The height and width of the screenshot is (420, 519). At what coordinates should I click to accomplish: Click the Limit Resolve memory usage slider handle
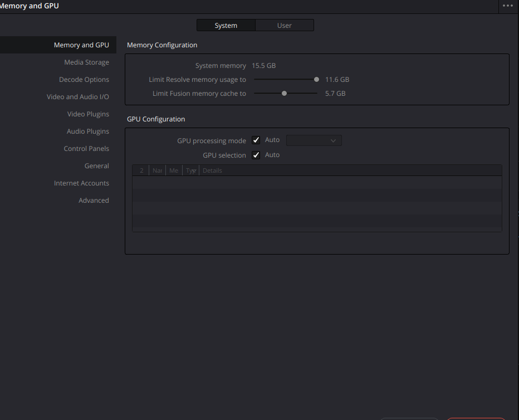pyautogui.click(x=316, y=80)
